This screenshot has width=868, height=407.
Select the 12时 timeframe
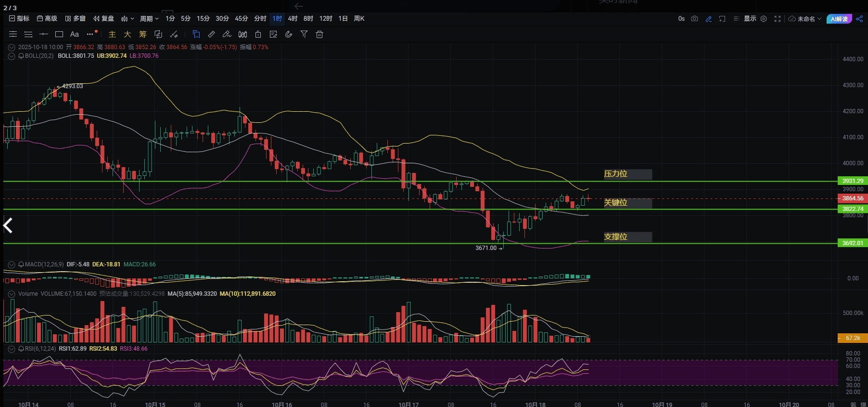(x=326, y=19)
